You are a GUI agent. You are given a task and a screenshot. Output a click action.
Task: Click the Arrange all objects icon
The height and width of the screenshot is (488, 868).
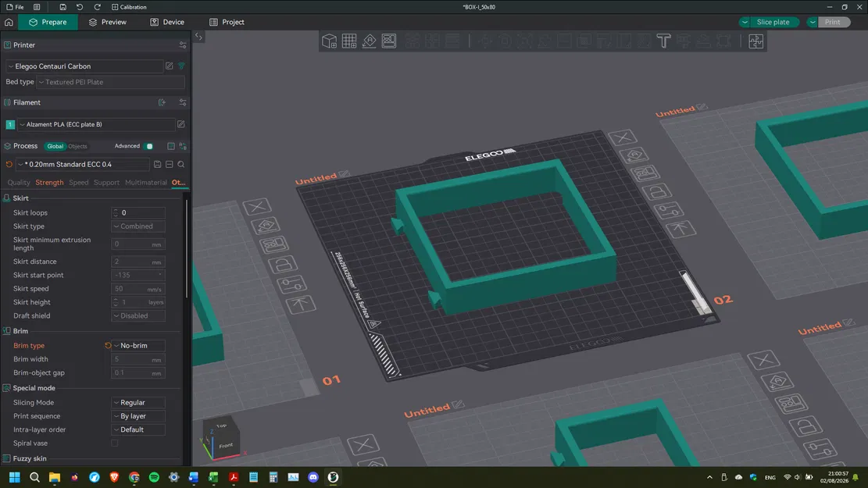[x=389, y=41]
